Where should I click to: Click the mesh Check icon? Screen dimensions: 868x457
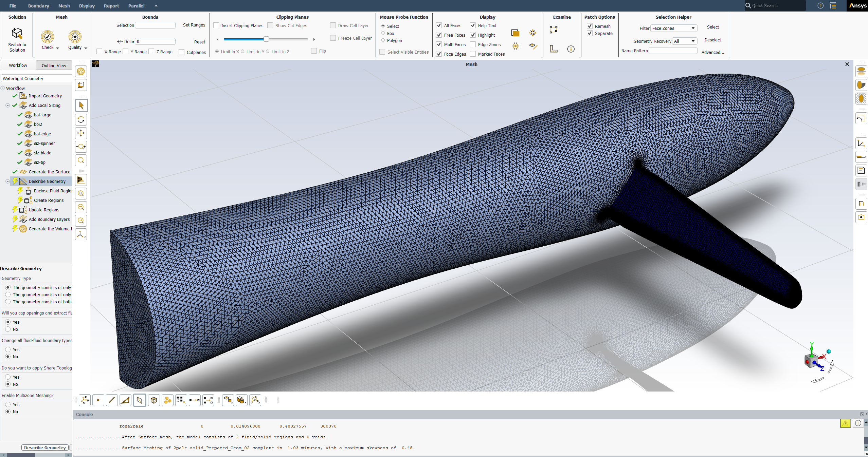pyautogui.click(x=48, y=37)
